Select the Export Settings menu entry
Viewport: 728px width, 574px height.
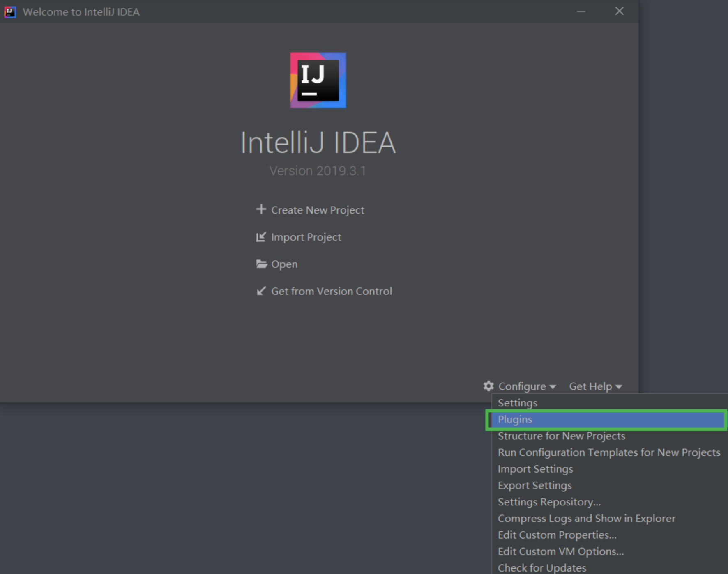click(x=610, y=485)
